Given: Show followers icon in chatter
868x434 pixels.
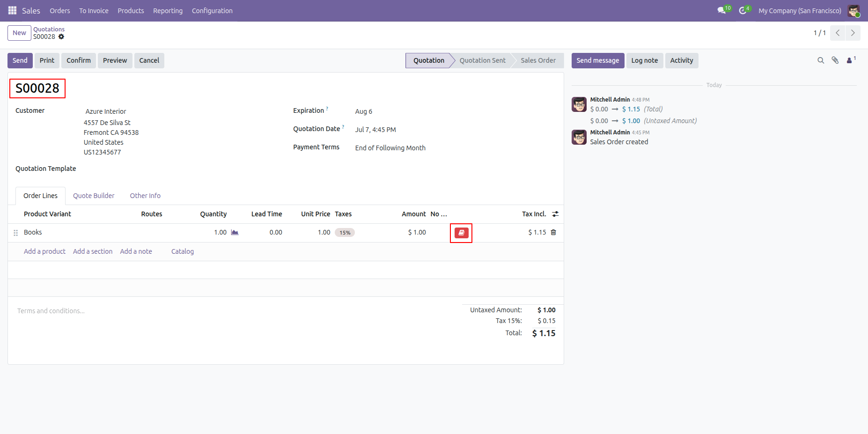Looking at the screenshot, I should 851,60.
